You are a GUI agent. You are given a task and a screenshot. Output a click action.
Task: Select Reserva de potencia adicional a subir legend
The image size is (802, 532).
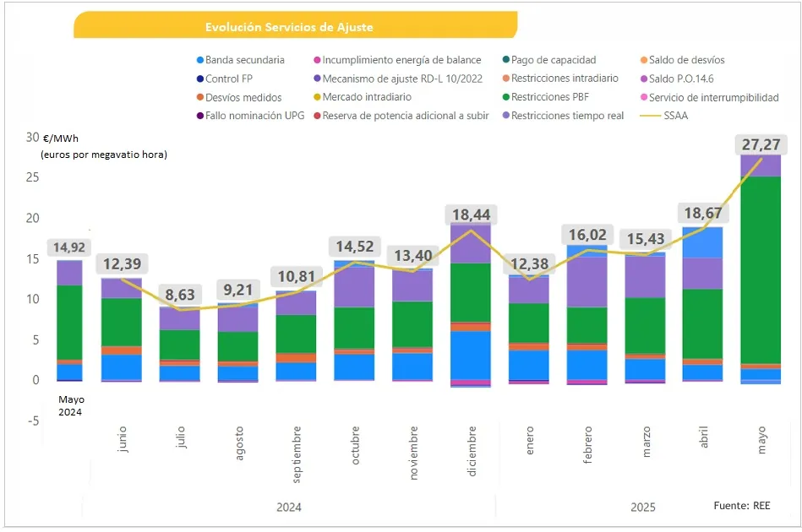click(x=401, y=116)
